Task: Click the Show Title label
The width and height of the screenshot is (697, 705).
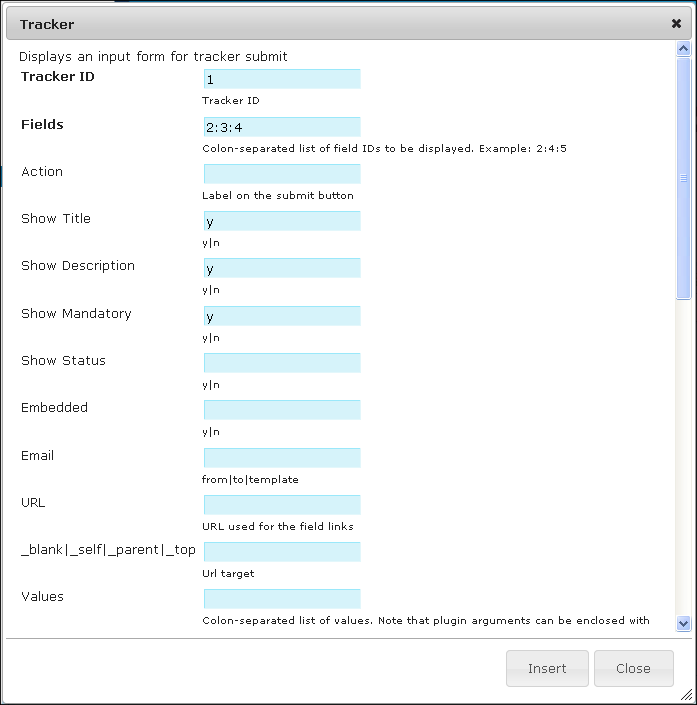Action: click(56, 219)
